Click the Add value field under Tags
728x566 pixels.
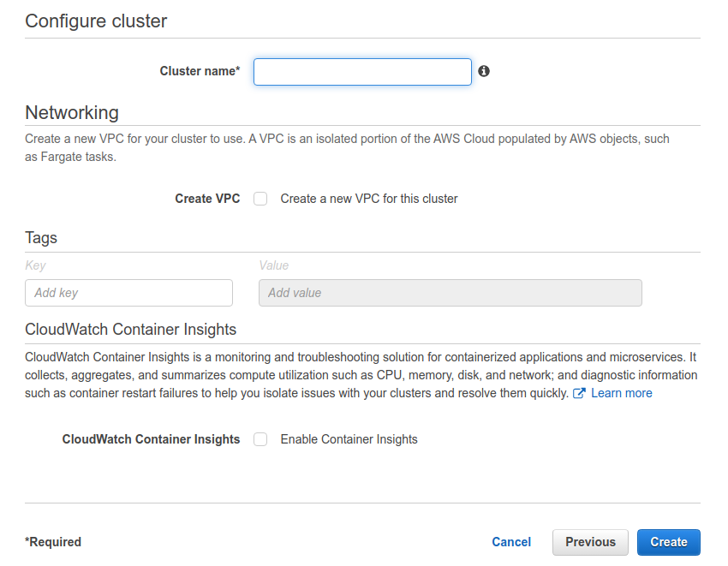(x=450, y=293)
